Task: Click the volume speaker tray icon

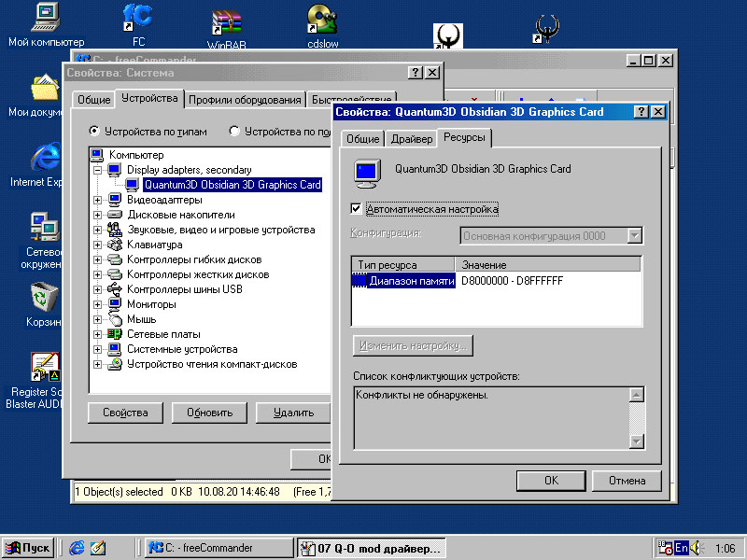Action: click(x=696, y=548)
